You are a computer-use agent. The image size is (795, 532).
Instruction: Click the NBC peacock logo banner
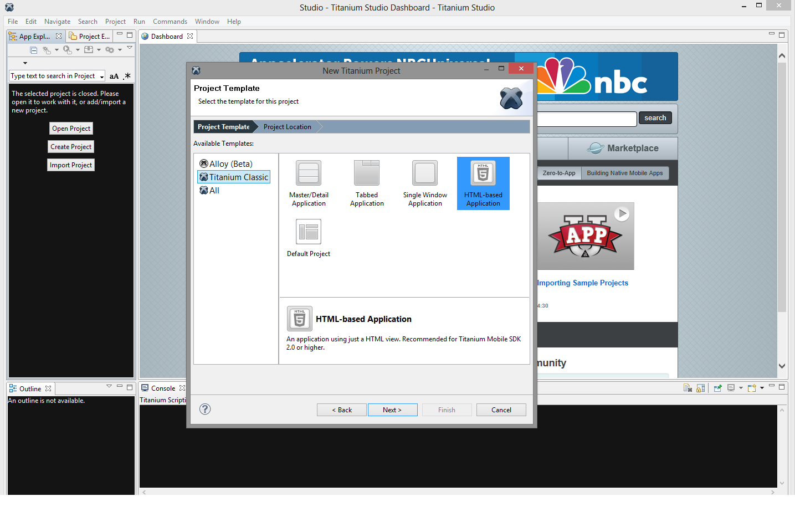pos(596,76)
